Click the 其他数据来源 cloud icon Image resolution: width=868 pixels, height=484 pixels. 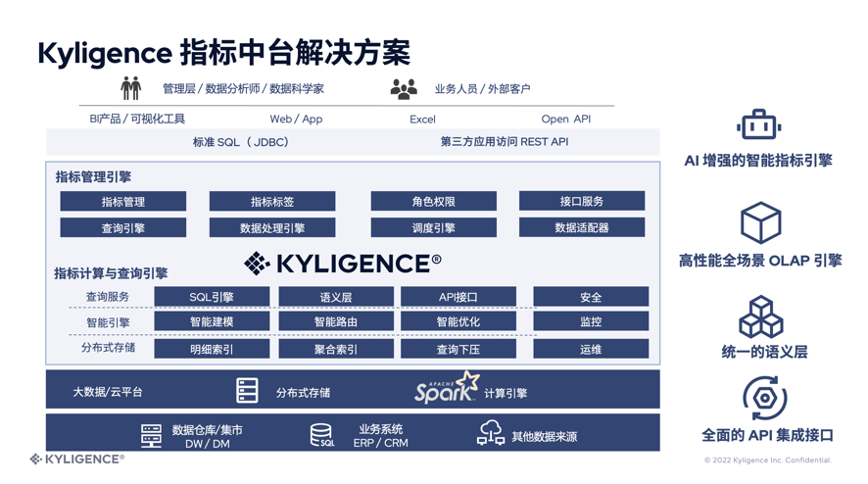click(x=490, y=433)
